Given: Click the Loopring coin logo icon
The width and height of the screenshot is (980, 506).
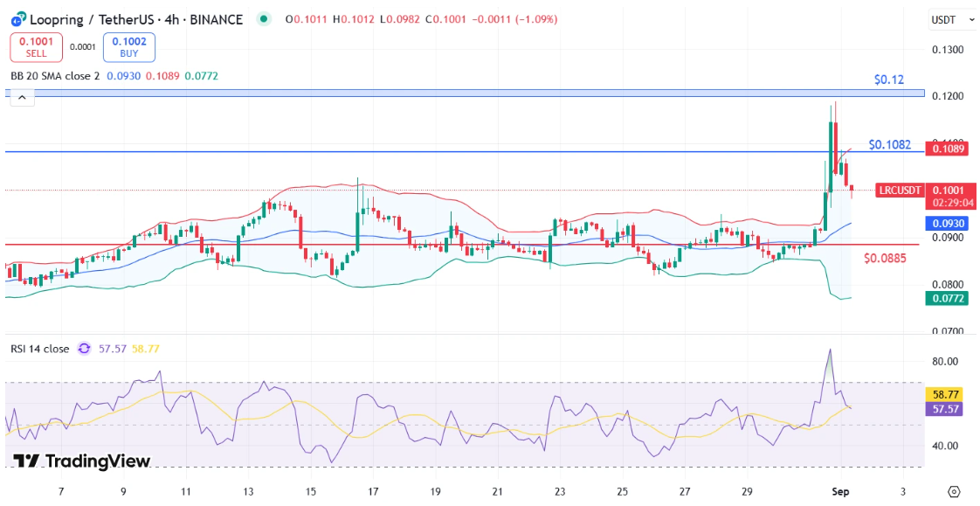Looking at the screenshot, I should (x=18, y=19).
